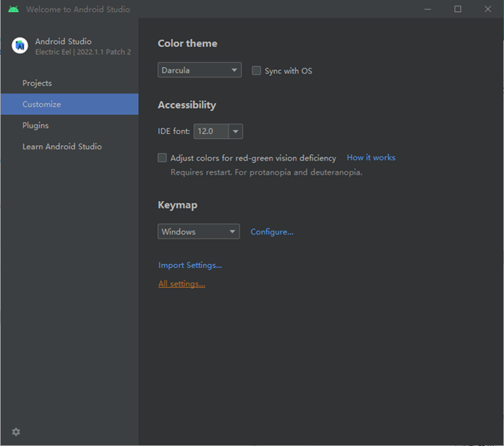
Task: Enable Sync with OS checkbox
Action: pyautogui.click(x=256, y=71)
